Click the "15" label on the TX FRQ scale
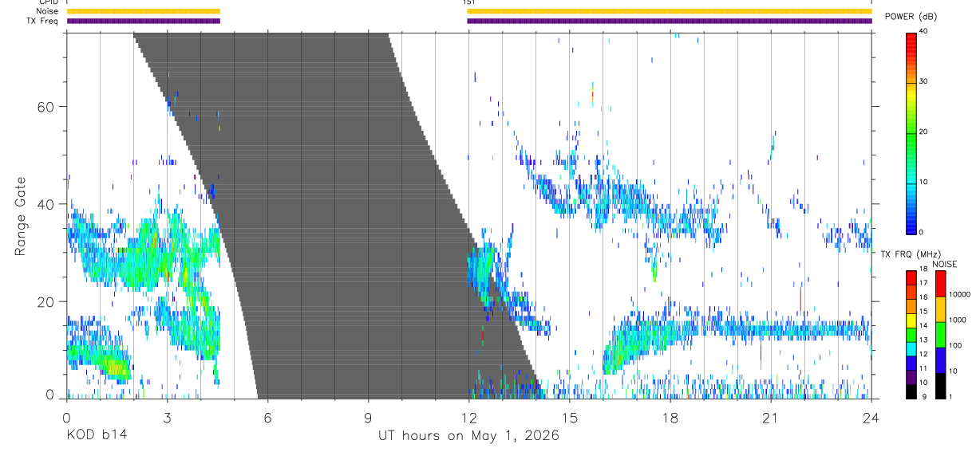 (x=925, y=312)
